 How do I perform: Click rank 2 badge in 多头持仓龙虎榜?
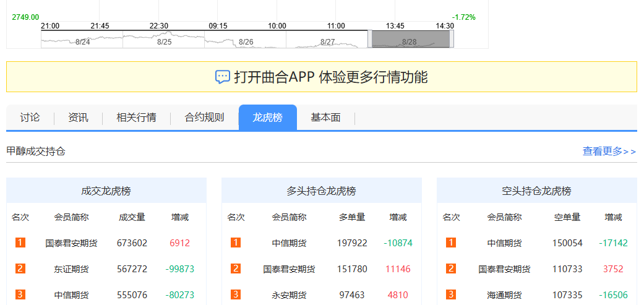(x=236, y=269)
